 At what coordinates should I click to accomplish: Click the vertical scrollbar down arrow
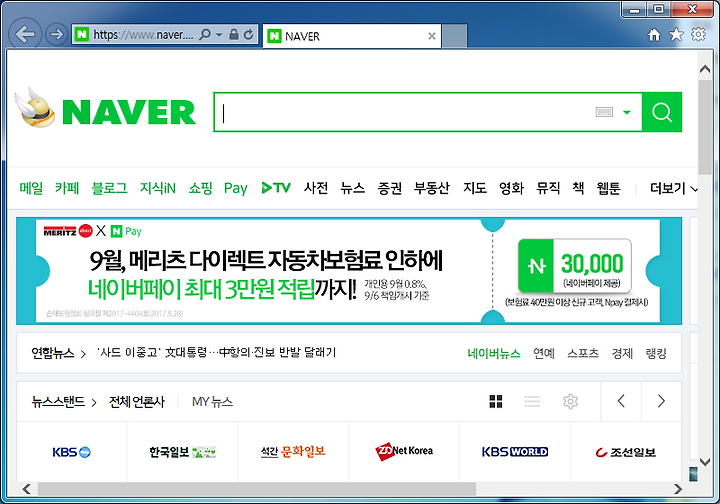(705, 461)
